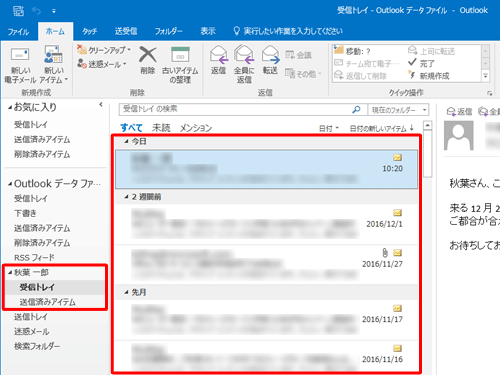Screen dimensions: 500x375
Task: Select the message dated 2016/11/16
Action: pyautogui.click(x=266, y=356)
